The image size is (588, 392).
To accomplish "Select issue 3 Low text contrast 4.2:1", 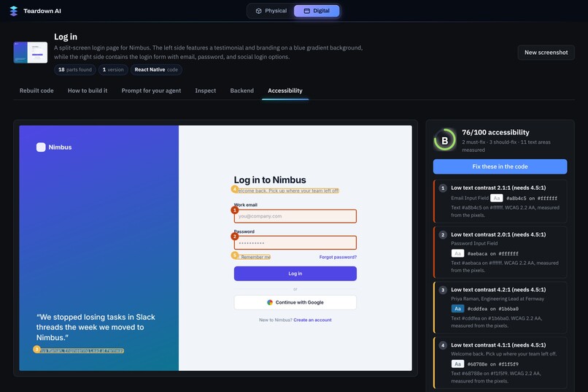I will pyautogui.click(x=500, y=307).
